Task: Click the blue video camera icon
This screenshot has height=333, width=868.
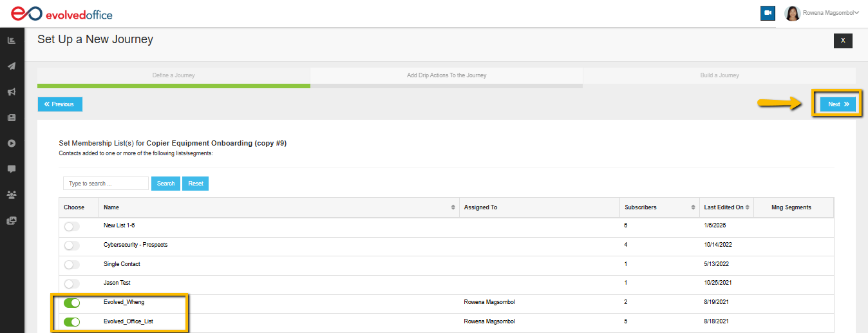Action: 768,13
